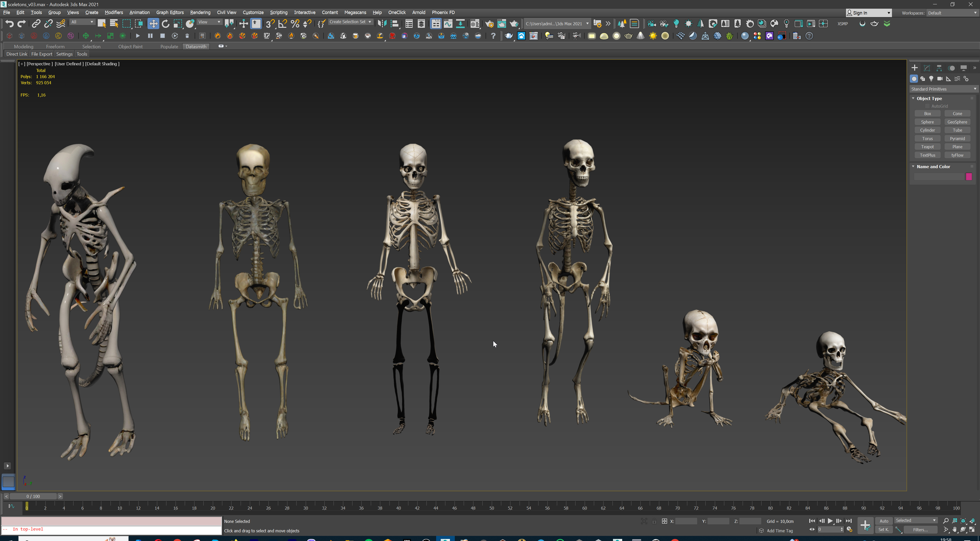Screen dimensions: 980x541
Task: Select the Geometry category icon
Action: [x=914, y=79]
